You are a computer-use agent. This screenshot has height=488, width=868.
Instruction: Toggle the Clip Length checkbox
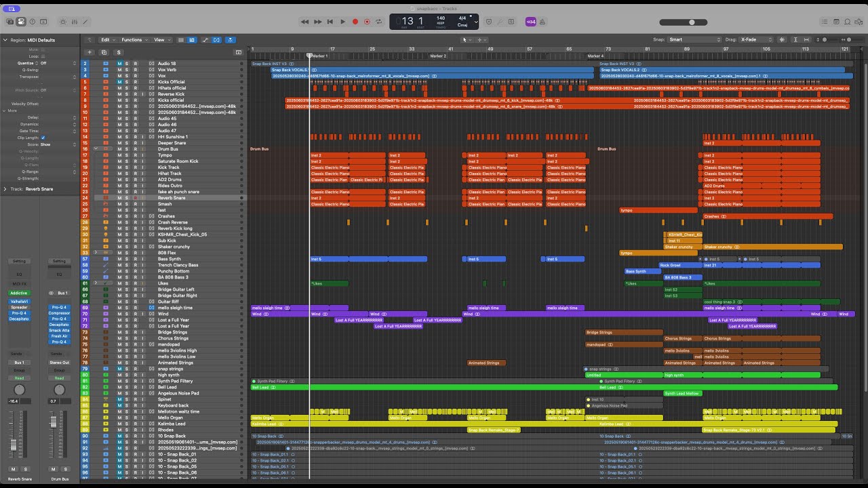click(x=43, y=138)
